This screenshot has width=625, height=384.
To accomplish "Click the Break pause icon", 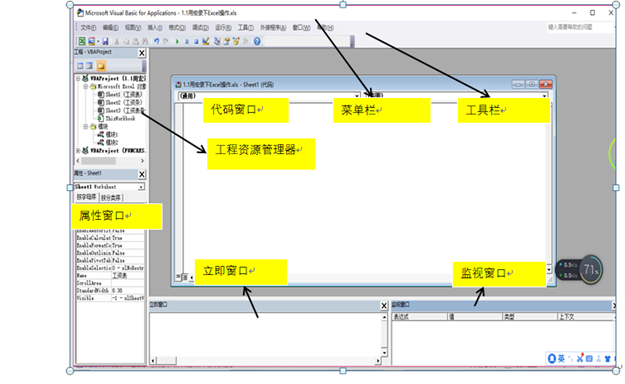I will click(x=187, y=41).
